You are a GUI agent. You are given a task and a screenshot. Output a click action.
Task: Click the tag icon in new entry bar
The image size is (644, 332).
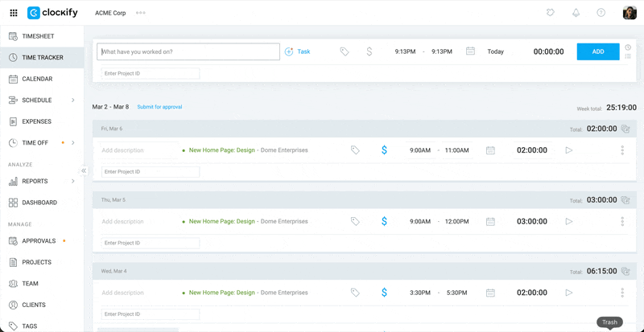tap(345, 51)
